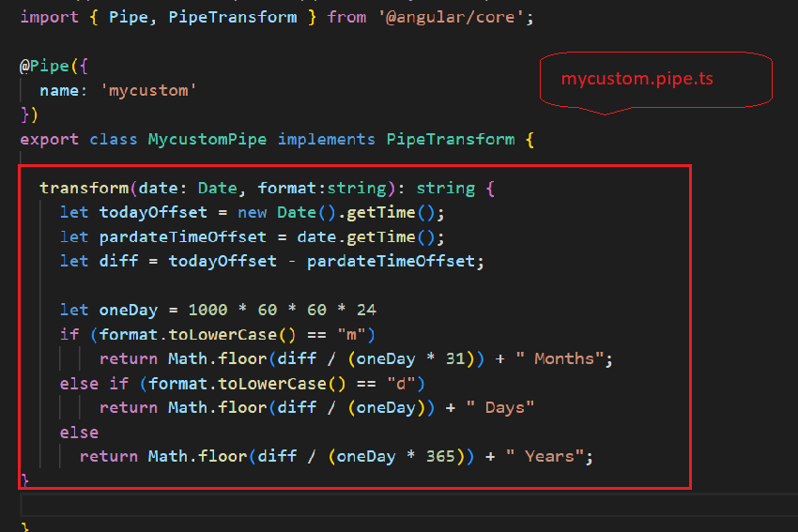
Task: Click the '@angular/core' module string
Action: coord(451,17)
